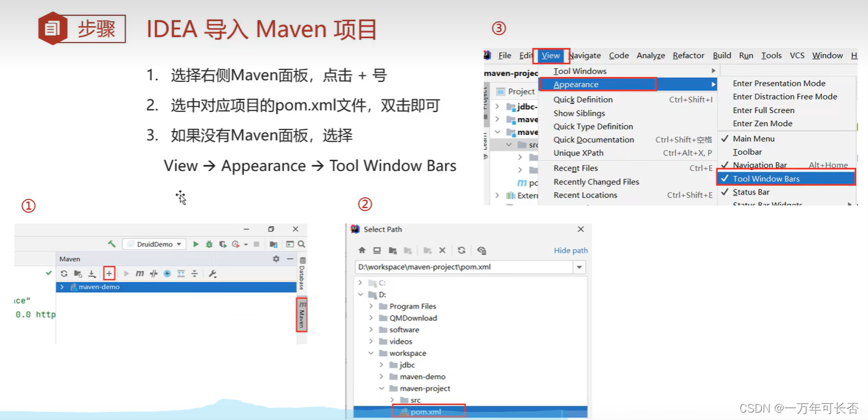Viewport: 868px width, 420px height.
Task: Open Maven panel settings gear icon
Action: (276, 259)
